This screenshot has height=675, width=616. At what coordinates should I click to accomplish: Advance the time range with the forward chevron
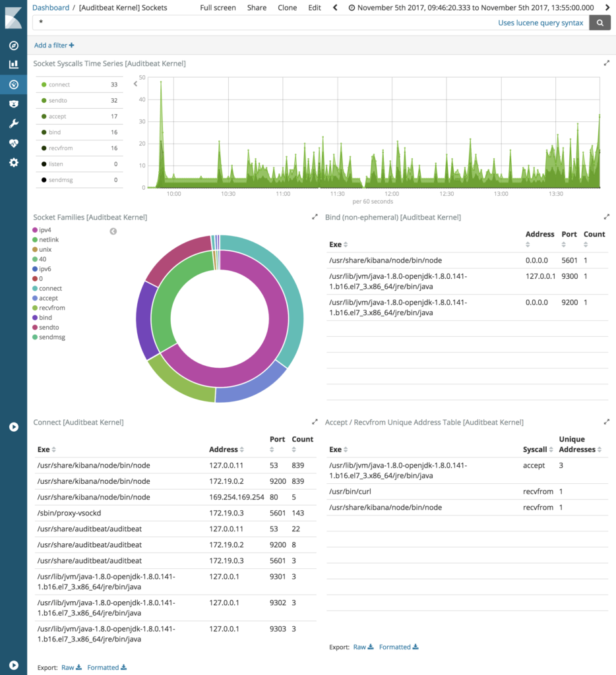[607, 7]
